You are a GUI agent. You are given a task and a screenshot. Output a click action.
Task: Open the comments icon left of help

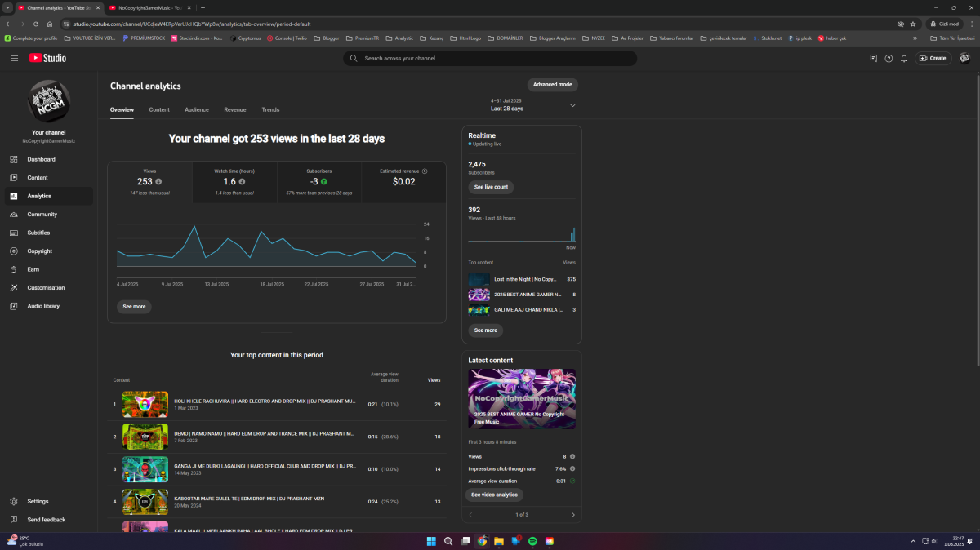[873, 58]
